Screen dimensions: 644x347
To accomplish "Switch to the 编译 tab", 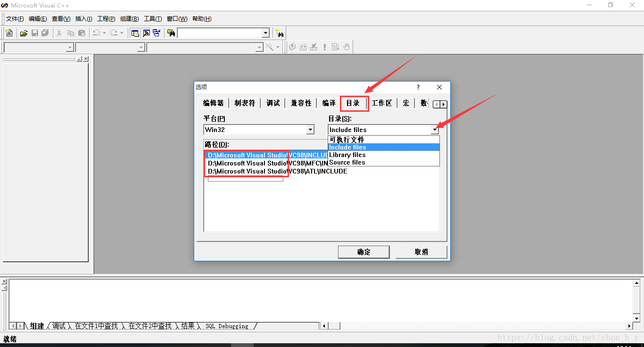I will pyautogui.click(x=329, y=103).
